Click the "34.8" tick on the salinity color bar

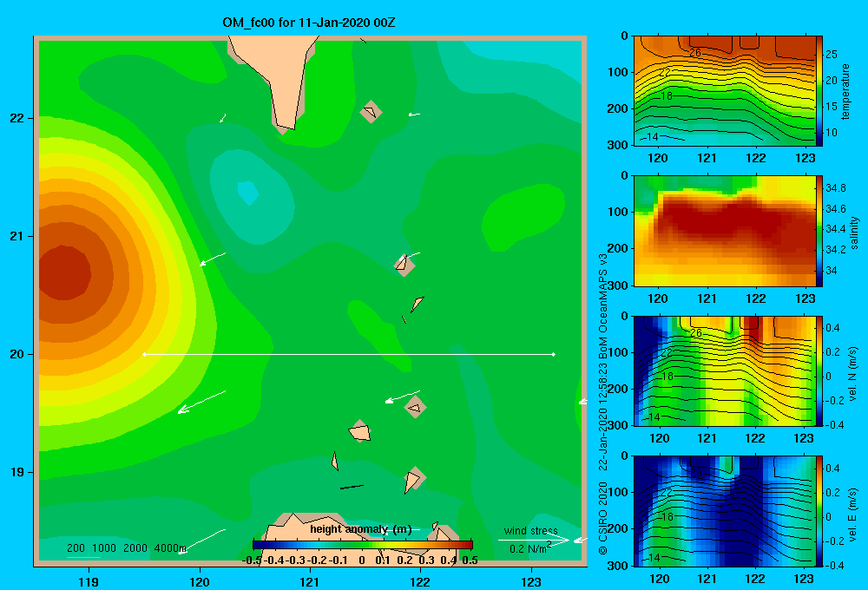click(835, 188)
